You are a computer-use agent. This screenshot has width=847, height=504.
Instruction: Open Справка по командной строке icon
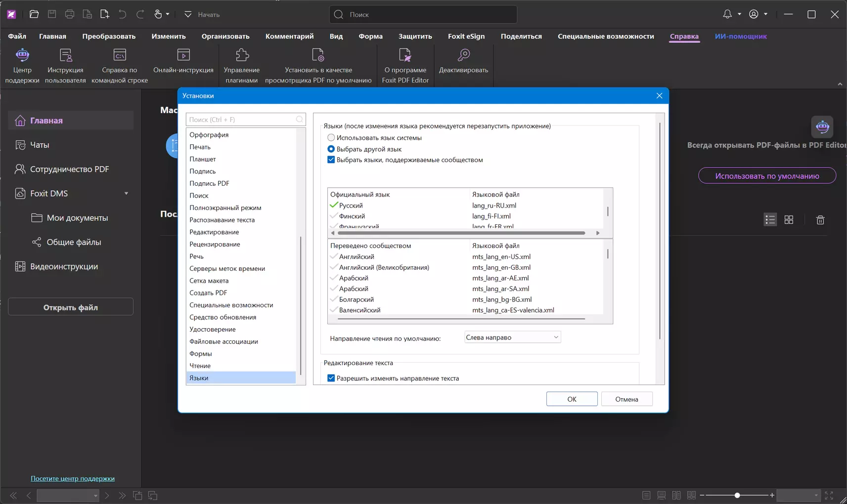[x=120, y=55]
